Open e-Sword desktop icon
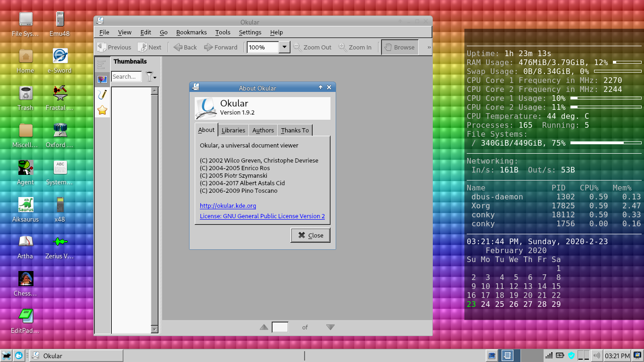The width and height of the screenshot is (644, 362). point(59,61)
